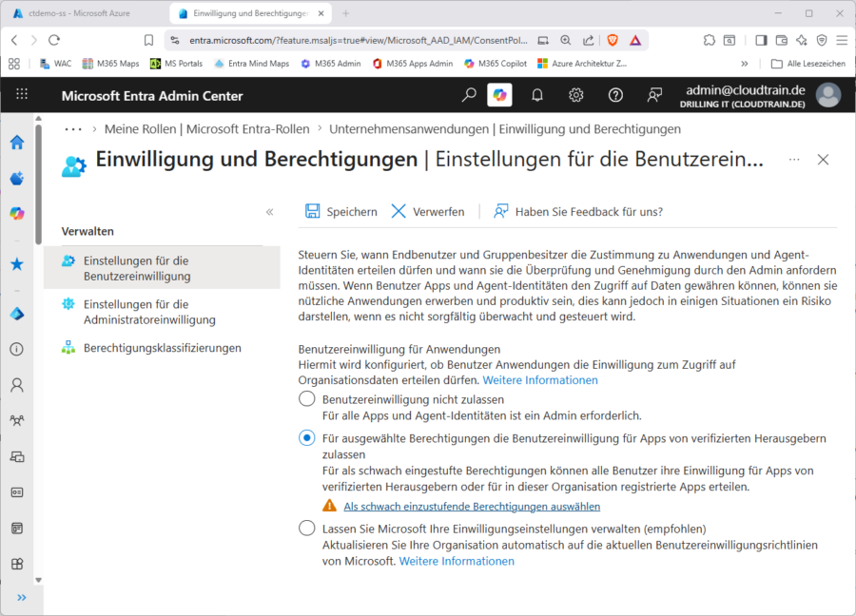856x616 pixels.
Task: Open Weitere Informationen link after 'von Microsoft'
Action: click(457, 561)
